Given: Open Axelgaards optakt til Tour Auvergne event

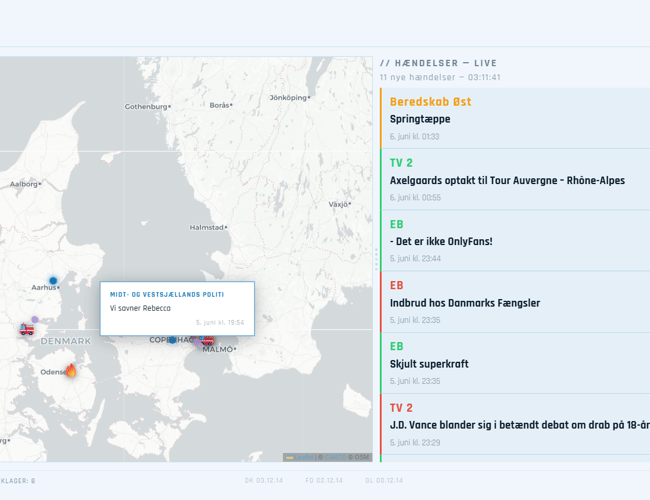Looking at the screenshot, I should tap(515, 180).
